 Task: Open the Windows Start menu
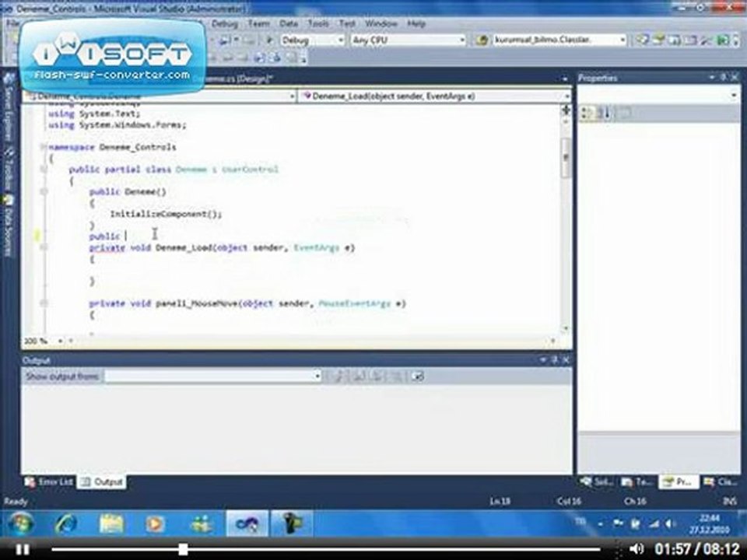pyautogui.click(x=20, y=524)
